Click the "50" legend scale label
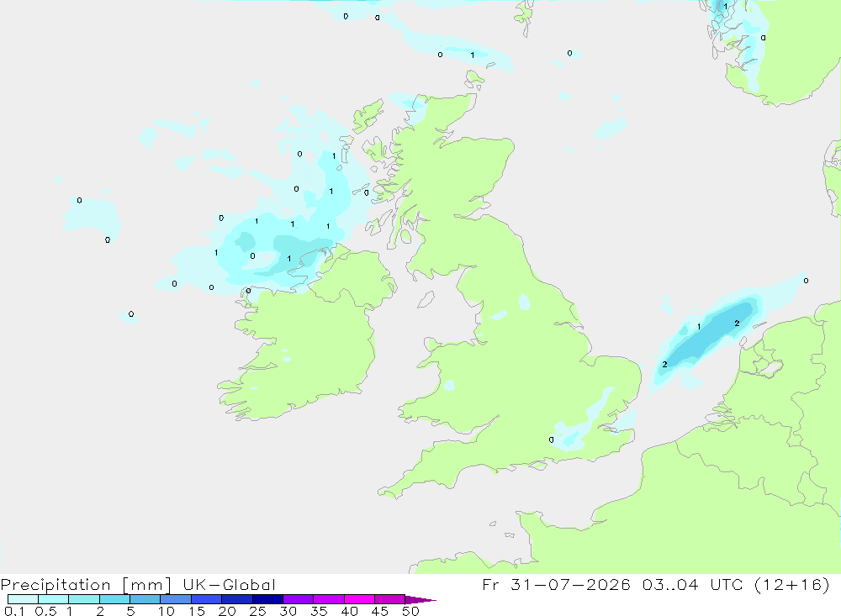841x616 pixels. [x=410, y=611]
